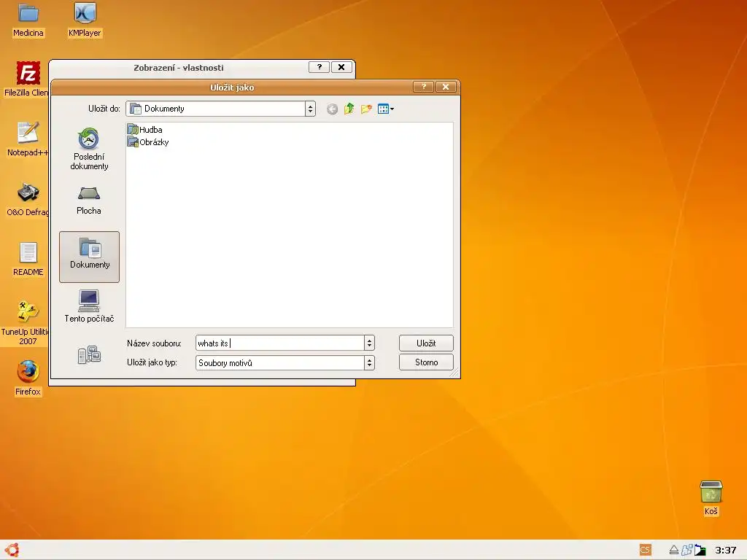Image resolution: width=747 pixels, height=560 pixels.
Task: Click help button in Zobrazení - vlastnosti window
Action: coord(320,67)
